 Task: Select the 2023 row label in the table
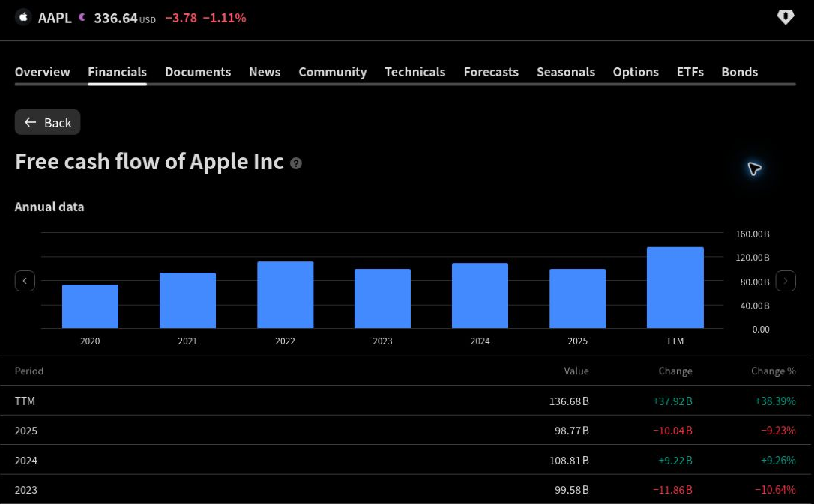click(x=26, y=490)
